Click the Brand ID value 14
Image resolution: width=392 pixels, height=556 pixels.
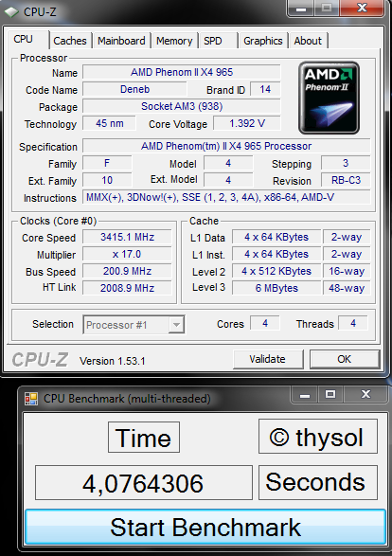[265, 89]
